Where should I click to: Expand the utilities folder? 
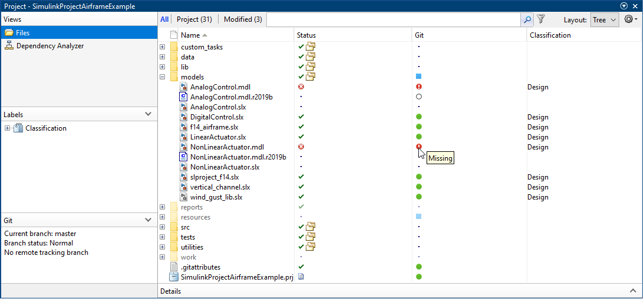point(162,247)
